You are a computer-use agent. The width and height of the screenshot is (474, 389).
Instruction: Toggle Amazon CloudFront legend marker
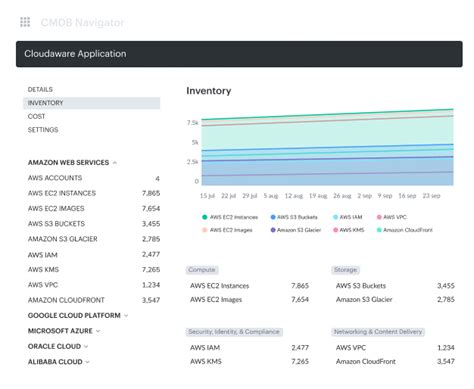[379, 230]
